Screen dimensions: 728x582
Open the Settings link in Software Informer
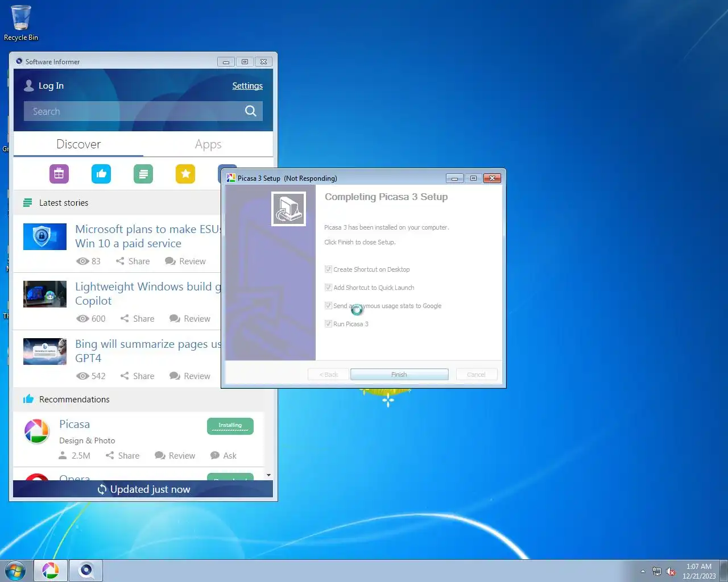click(x=247, y=86)
